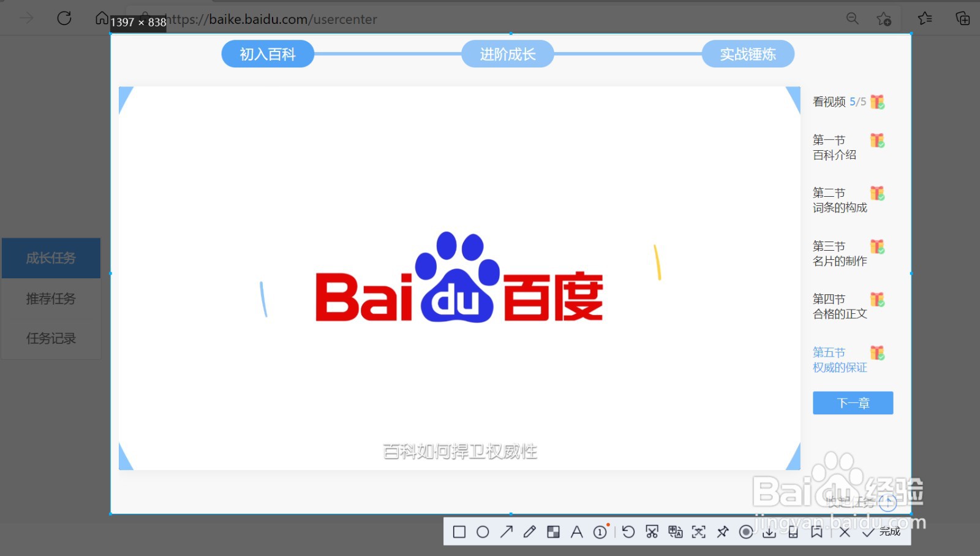Click the Baidu logo video player
This screenshot has height=556, width=980.
click(x=459, y=278)
